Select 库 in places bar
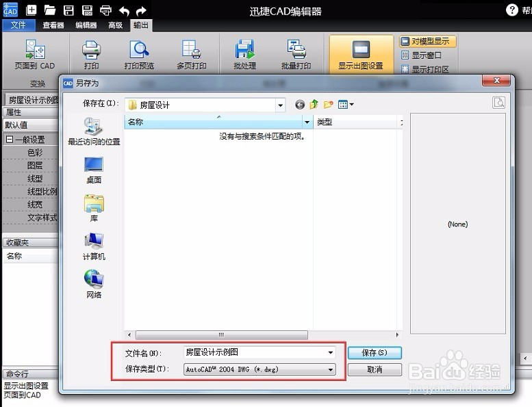Image resolution: width=532 pixels, height=407 pixels. 94,208
